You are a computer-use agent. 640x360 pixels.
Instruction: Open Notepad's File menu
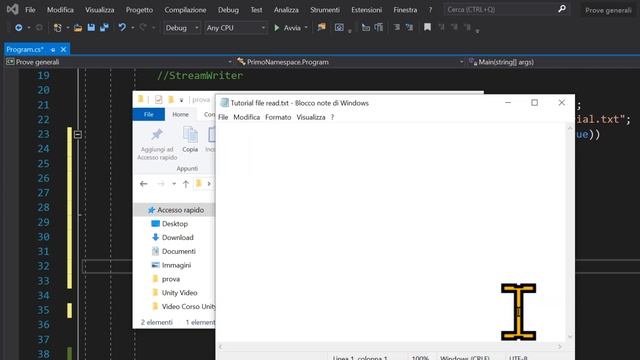click(x=223, y=117)
